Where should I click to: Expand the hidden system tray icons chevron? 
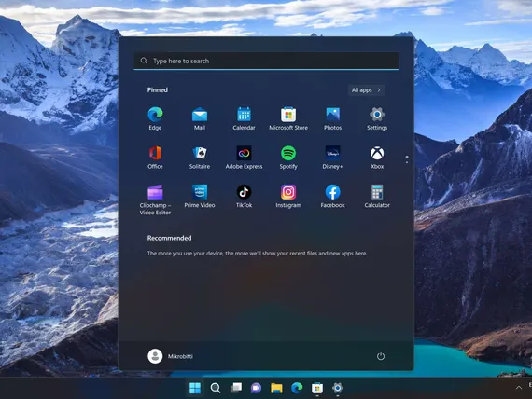[519, 388]
